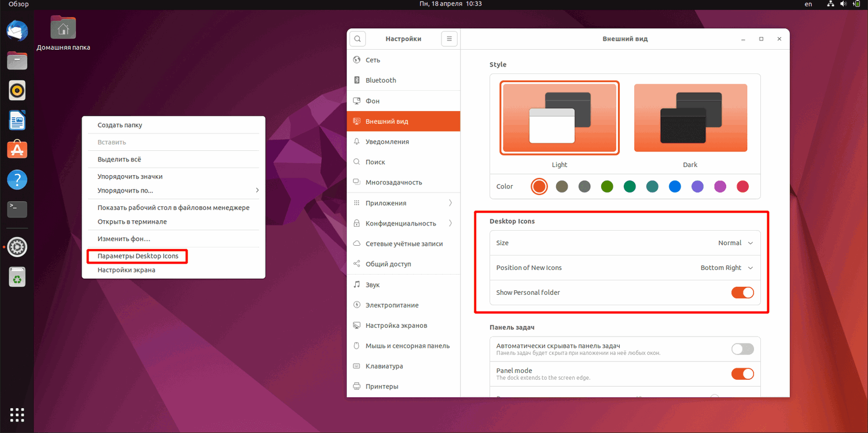Pick the purple accent color swatch

pyautogui.click(x=697, y=186)
